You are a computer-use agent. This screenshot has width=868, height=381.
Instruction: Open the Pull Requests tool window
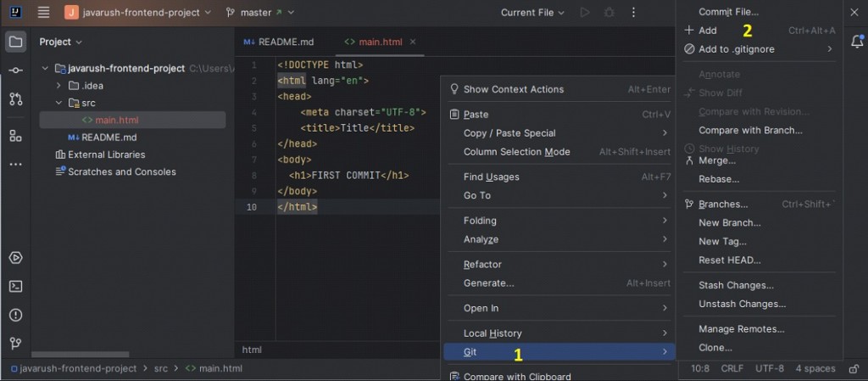tap(15, 99)
